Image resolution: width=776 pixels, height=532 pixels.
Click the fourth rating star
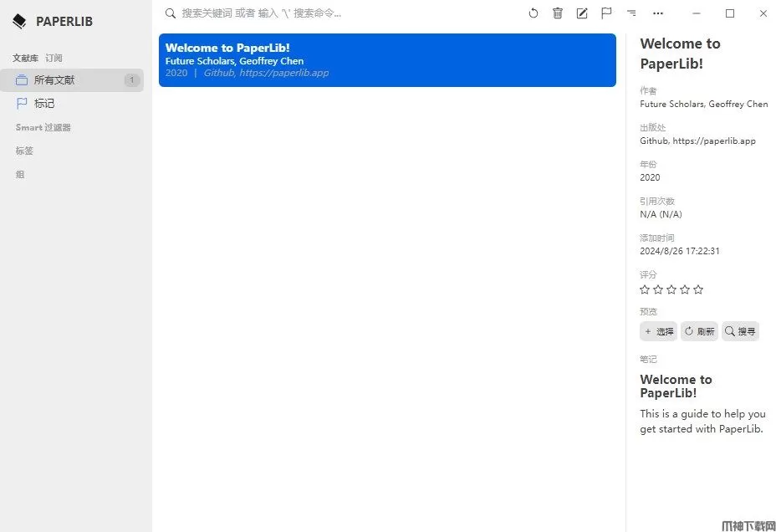[685, 289]
